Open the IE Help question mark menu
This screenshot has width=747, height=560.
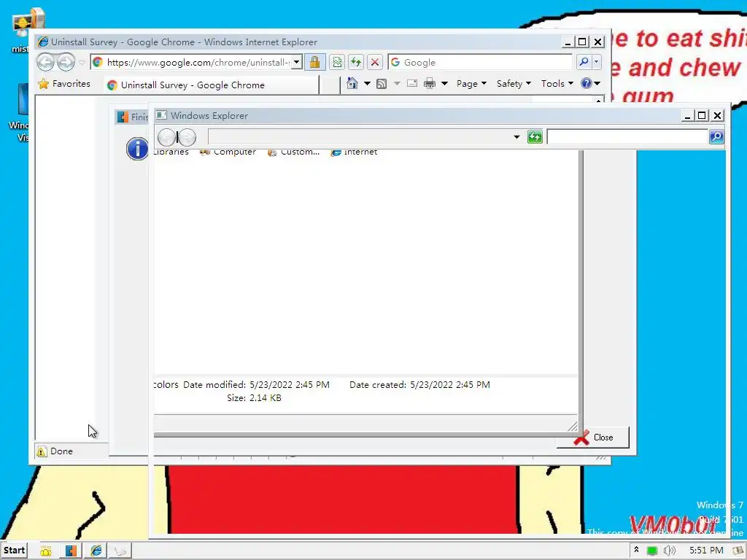click(x=590, y=83)
